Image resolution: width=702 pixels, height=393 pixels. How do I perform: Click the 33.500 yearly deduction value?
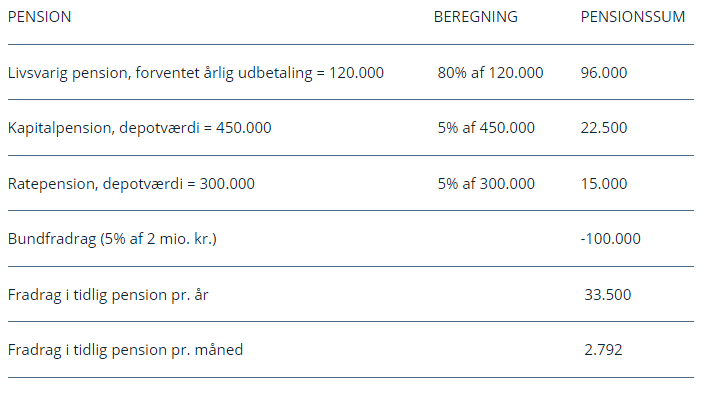pyautogui.click(x=608, y=295)
